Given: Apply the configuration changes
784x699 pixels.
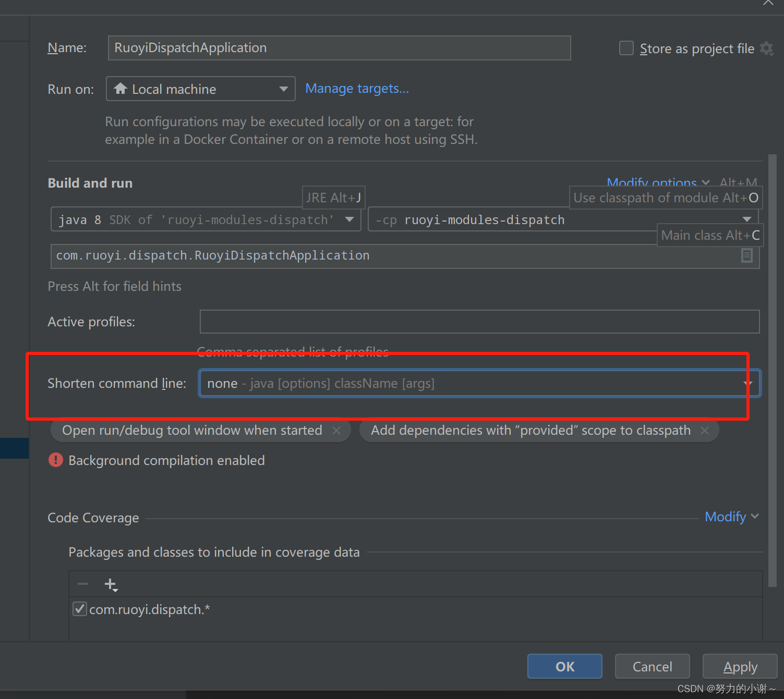Looking at the screenshot, I should [740, 666].
